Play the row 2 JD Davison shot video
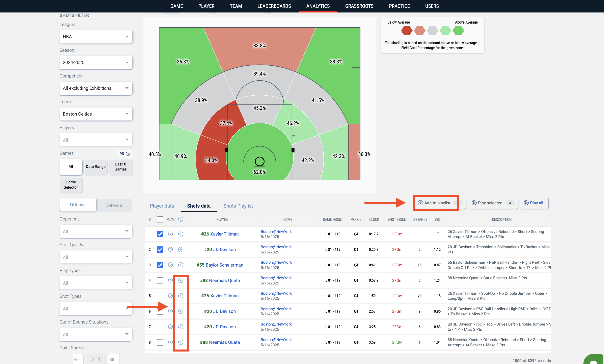This screenshot has height=364, width=604. point(170,249)
